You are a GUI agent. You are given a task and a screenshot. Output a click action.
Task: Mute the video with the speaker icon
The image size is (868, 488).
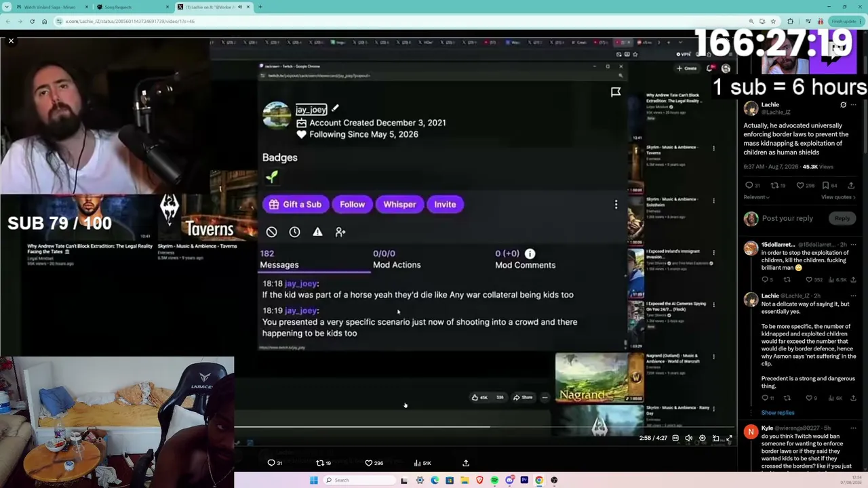tap(689, 439)
